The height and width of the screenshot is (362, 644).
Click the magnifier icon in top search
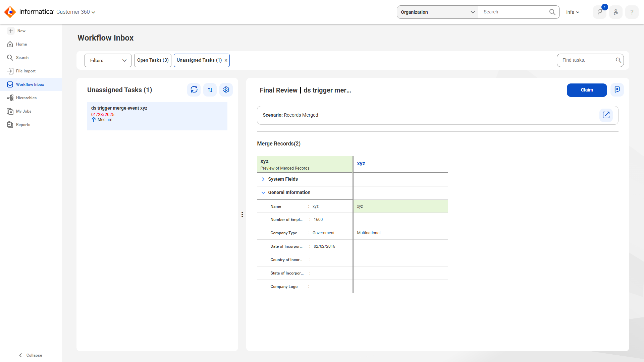click(552, 12)
